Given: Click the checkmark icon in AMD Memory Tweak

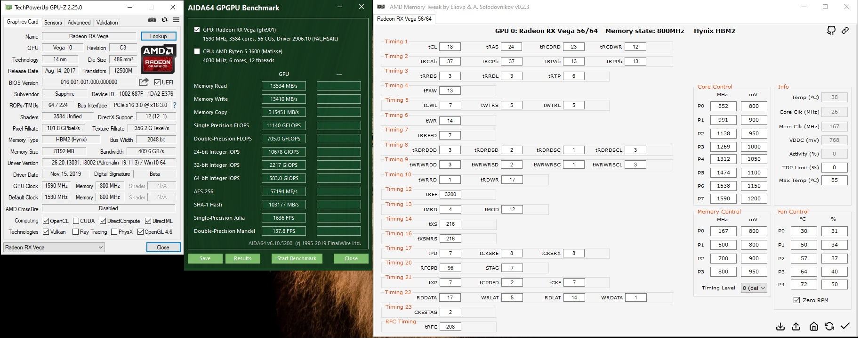Looking at the screenshot, I should 845,326.
